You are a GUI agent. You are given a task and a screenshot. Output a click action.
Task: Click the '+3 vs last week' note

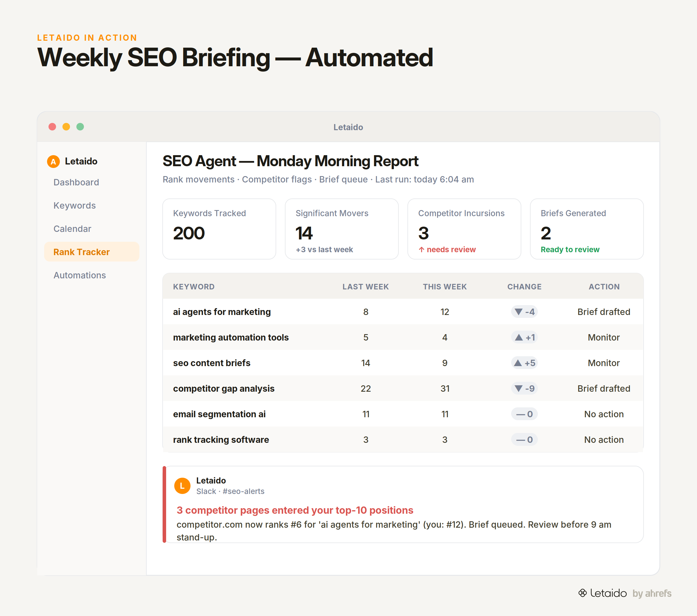coord(324,250)
